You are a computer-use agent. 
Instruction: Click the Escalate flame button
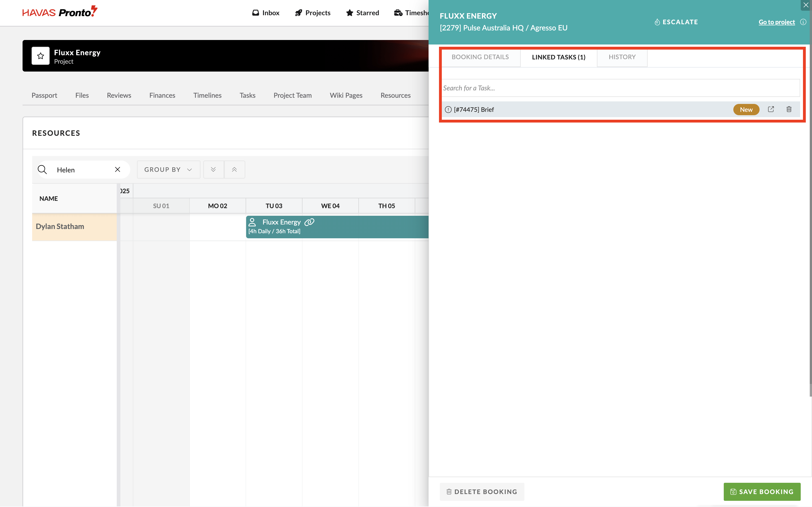pyautogui.click(x=676, y=22)
